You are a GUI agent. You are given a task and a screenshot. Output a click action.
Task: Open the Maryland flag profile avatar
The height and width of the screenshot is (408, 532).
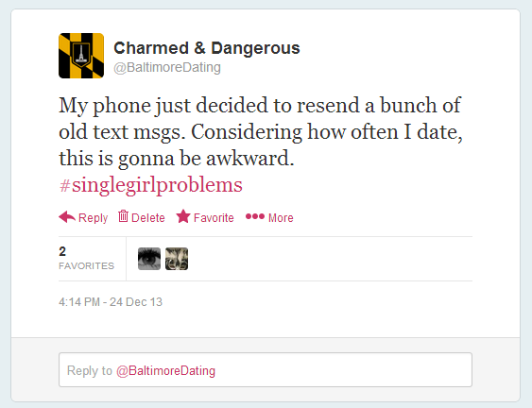pos(81,56)
